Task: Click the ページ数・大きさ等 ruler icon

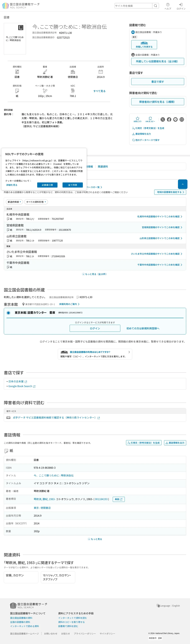Action: point(45,91)
